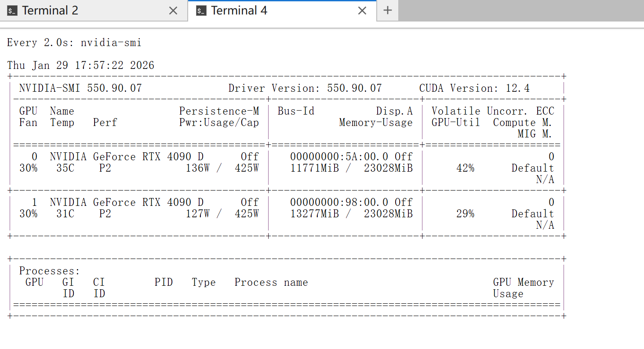Click the GPU 1 memory value '13277MiB'
The image size is (644, 349).
pos(314,214)
